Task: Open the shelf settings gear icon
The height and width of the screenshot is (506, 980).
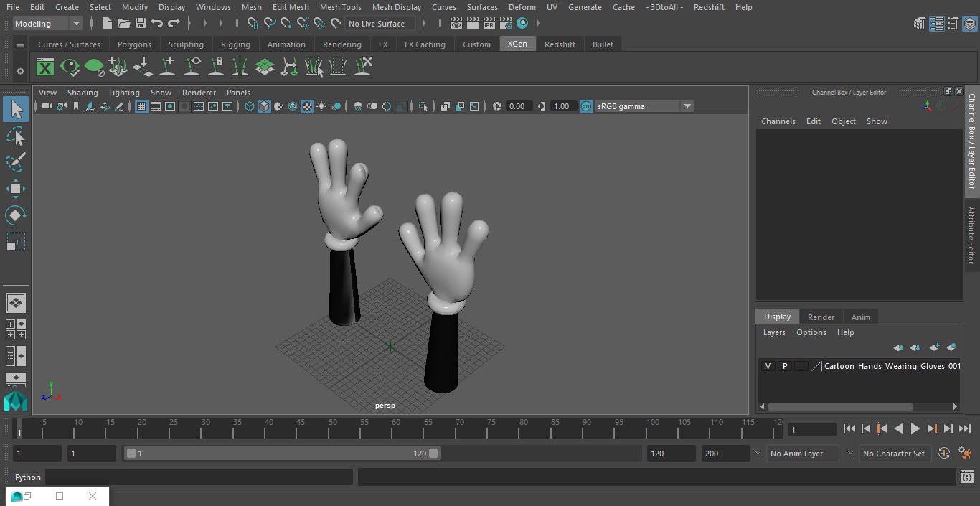Action: 20,71
